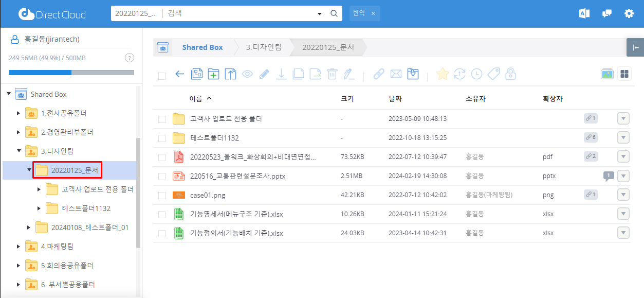Click the back arrow in the toolbar

(x=179, y=74)
